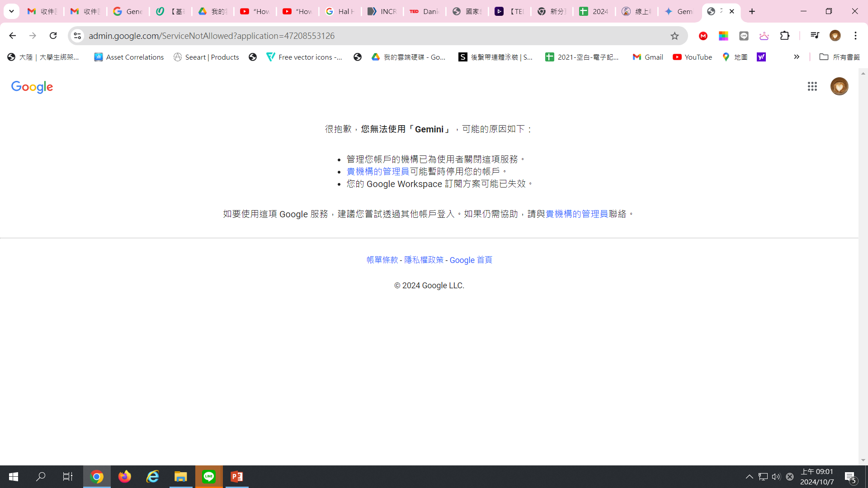Switch to the second Gmail 收件 tab

coord(85,11)
